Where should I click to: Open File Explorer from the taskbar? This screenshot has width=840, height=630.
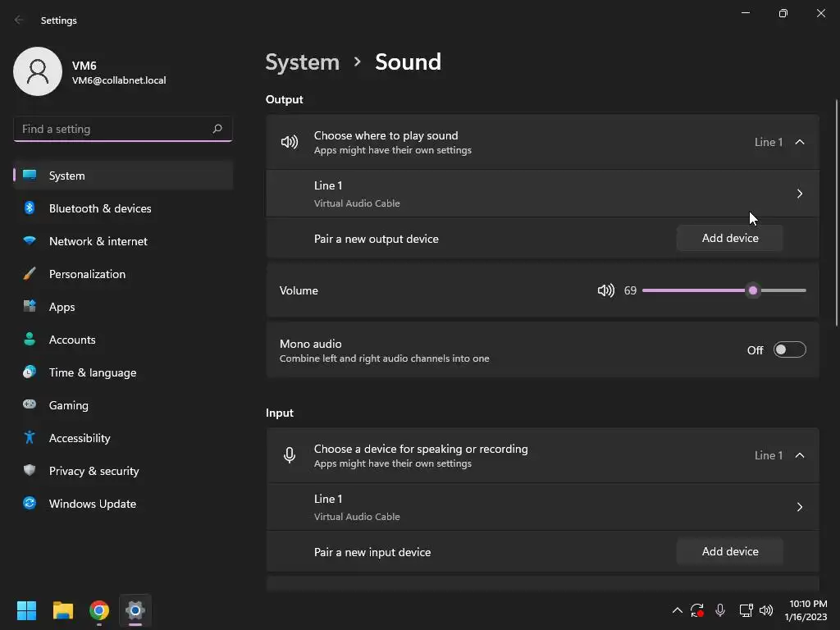[63, 610]
